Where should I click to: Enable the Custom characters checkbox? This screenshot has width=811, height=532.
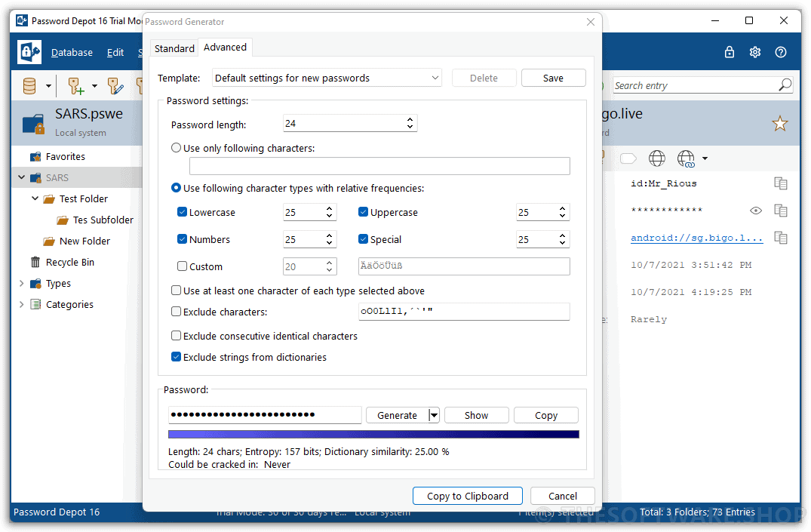point(182,266)
